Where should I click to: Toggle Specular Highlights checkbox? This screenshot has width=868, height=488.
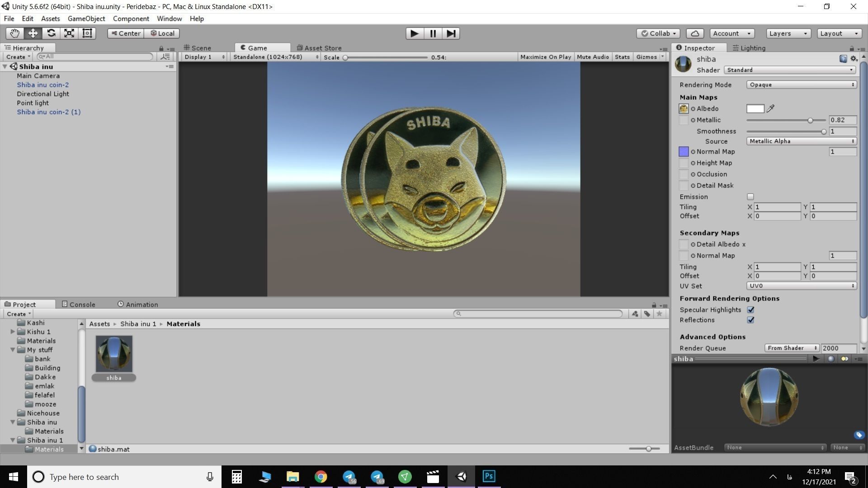(x=750, y=310)
